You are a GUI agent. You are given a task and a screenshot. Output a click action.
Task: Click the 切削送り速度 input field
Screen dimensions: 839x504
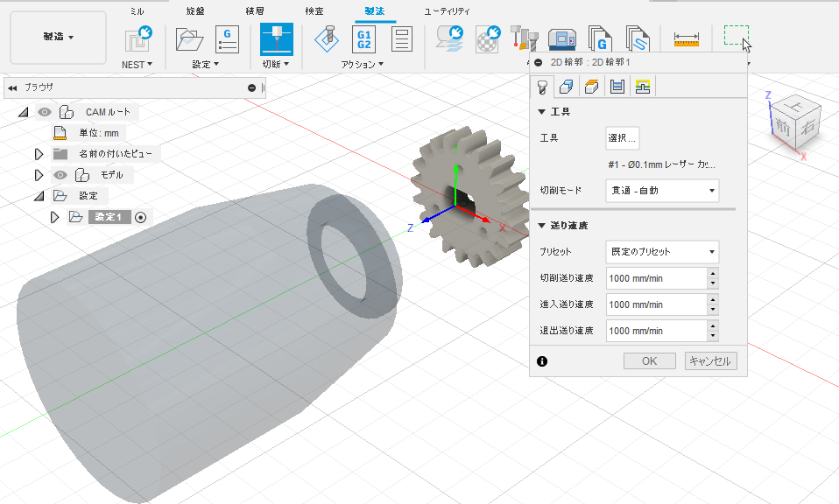657,278
